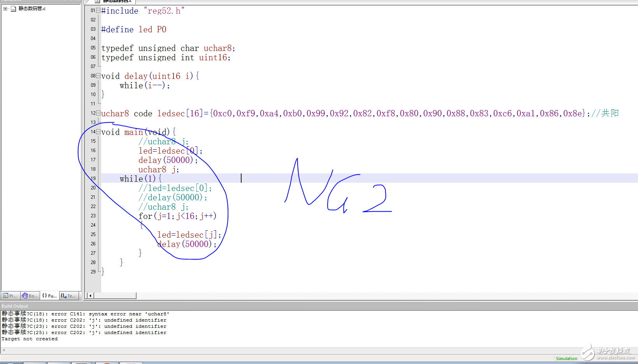
Task: Click the typedef unsigned int uint16 line
Action: [166, 58]
